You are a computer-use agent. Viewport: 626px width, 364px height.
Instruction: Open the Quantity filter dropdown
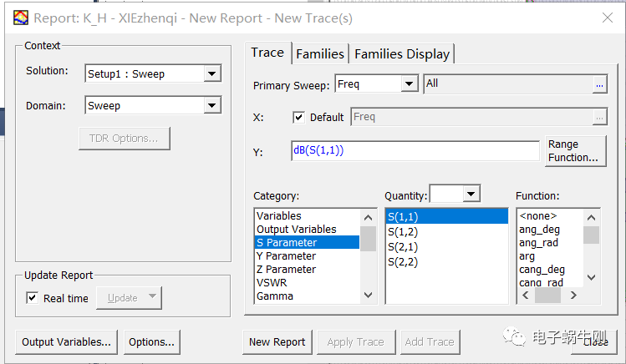point(471,194)
